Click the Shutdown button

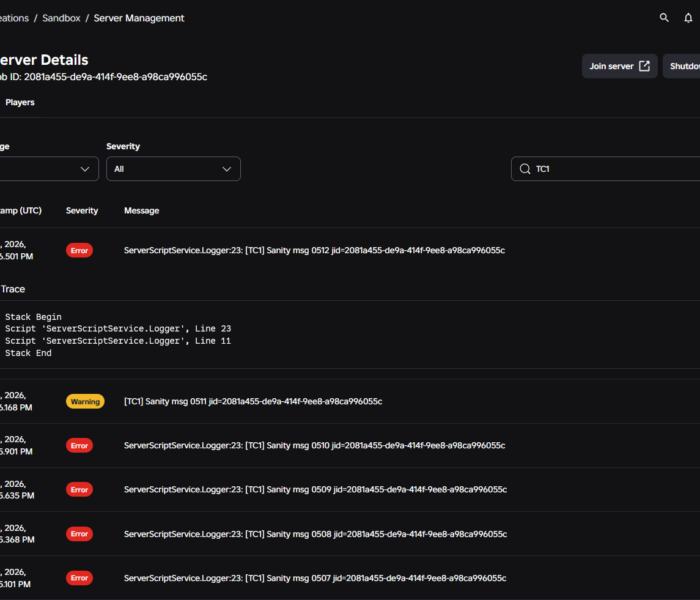(x=682, y=66)
